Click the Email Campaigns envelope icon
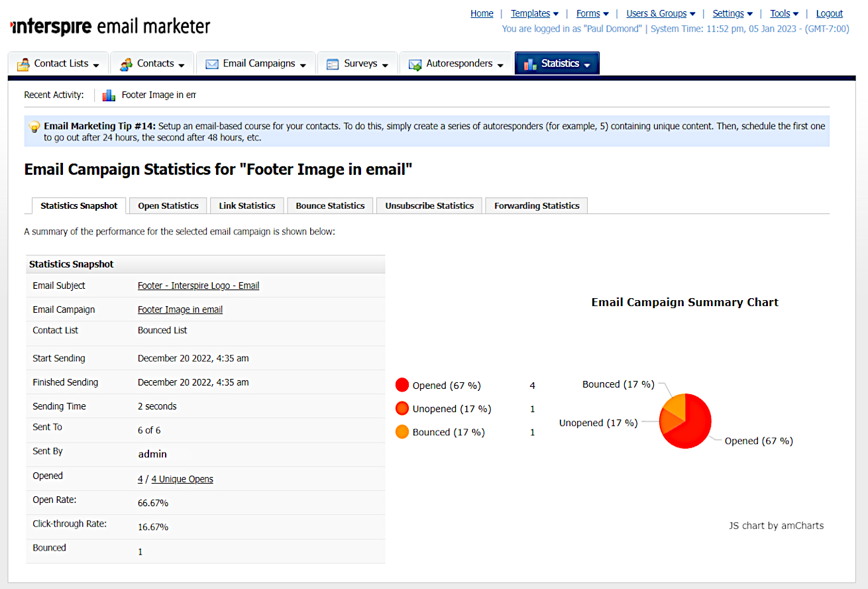 pyautogui.click(x=212, y=64)
